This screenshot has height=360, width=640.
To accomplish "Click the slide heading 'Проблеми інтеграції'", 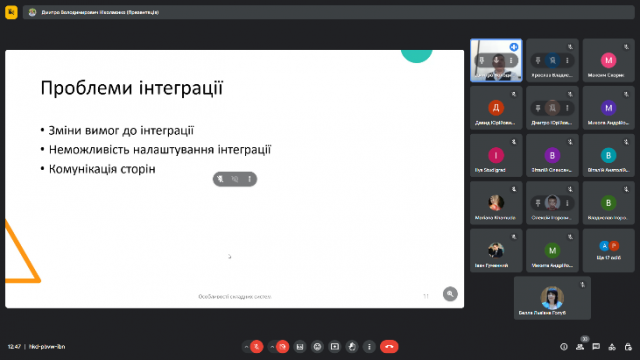I will [132, 88].
